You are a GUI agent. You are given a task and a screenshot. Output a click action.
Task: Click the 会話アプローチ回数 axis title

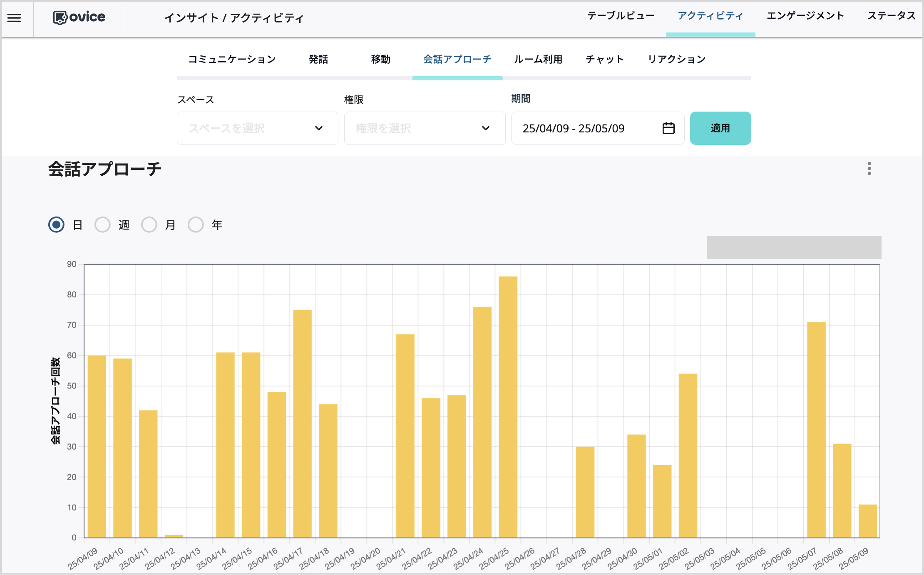click(55, 401)
